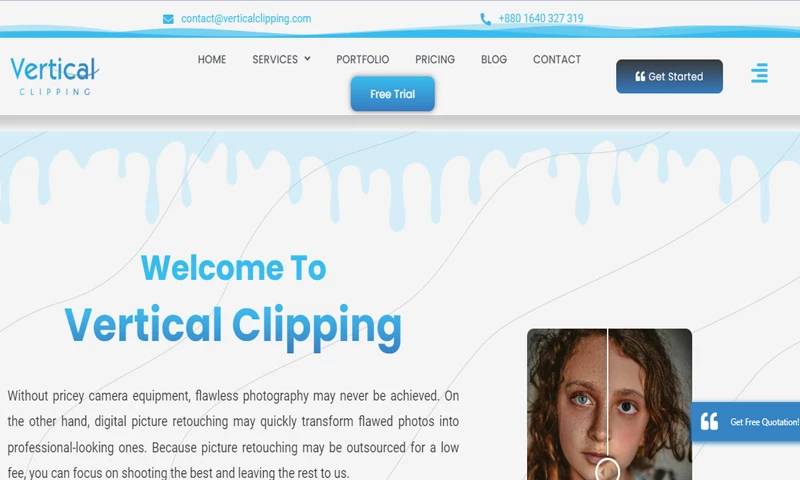Click the envelope email icon
The height and width of the screenshot is (480, 800).
click(x=168, y=19)
